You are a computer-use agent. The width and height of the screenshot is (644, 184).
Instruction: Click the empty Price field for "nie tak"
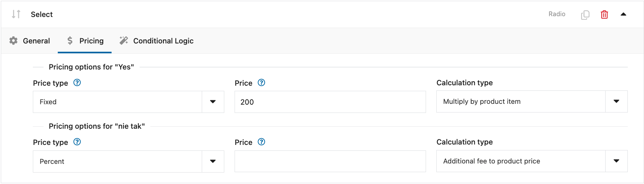tap(330, 161)
